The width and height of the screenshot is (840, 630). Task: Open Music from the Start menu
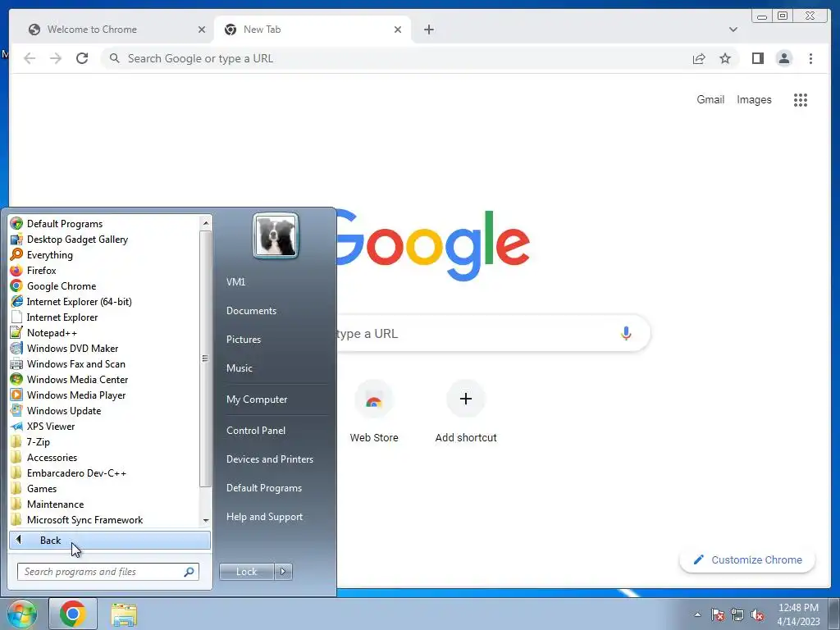tap(239, 368)
